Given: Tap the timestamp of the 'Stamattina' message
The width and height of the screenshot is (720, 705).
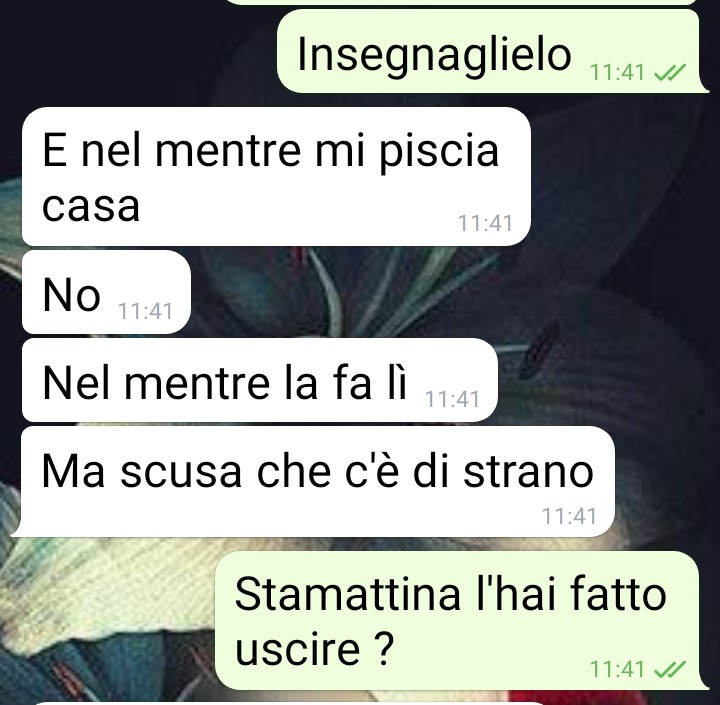Looking at the screenshot, I should [617, 669].
